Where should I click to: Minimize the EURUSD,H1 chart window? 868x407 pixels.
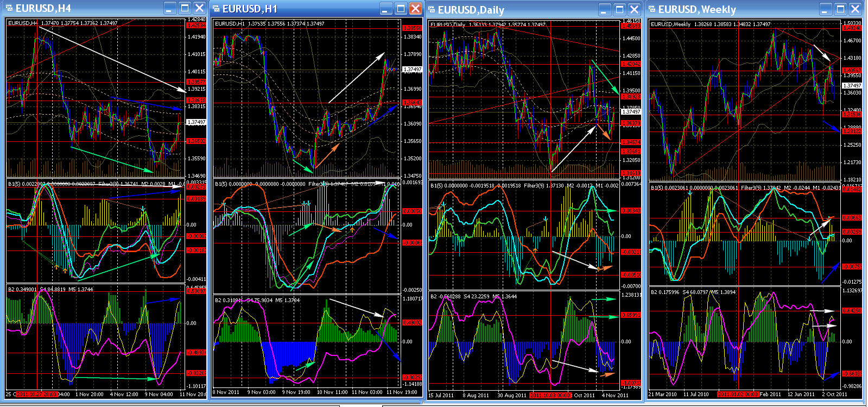[386, 9]
